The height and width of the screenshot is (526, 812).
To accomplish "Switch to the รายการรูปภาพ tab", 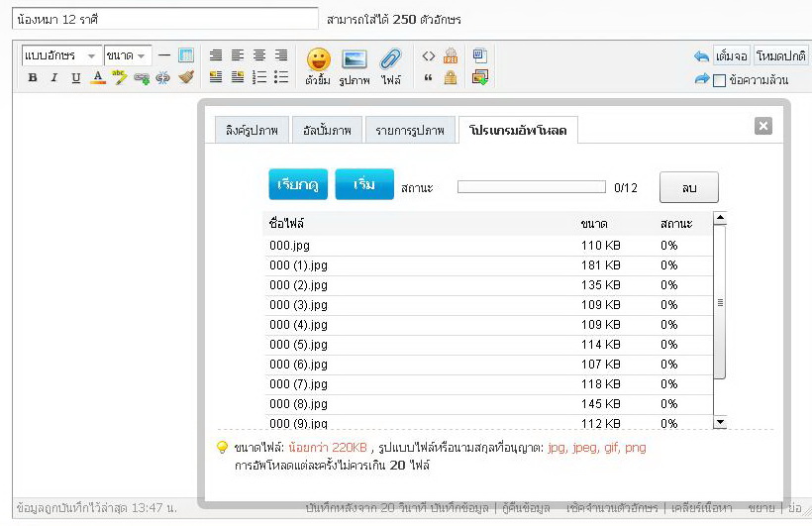I will (x=410, y=130).
